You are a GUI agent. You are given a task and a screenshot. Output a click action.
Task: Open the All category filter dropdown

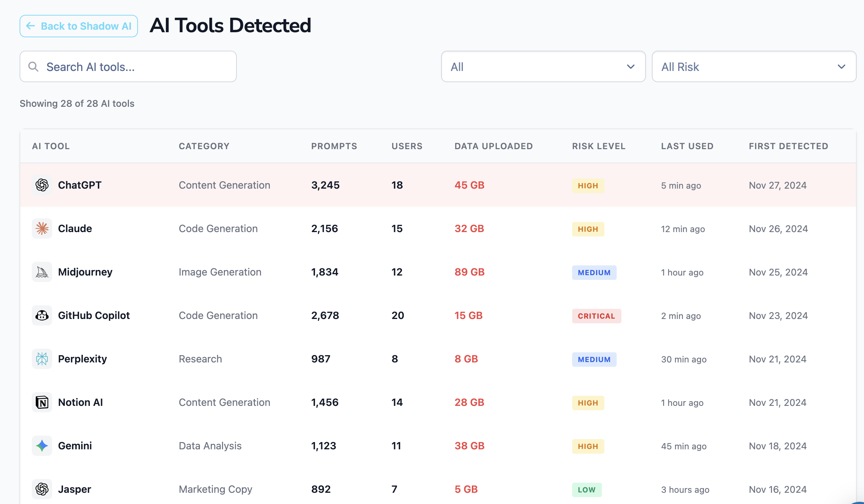543,67
